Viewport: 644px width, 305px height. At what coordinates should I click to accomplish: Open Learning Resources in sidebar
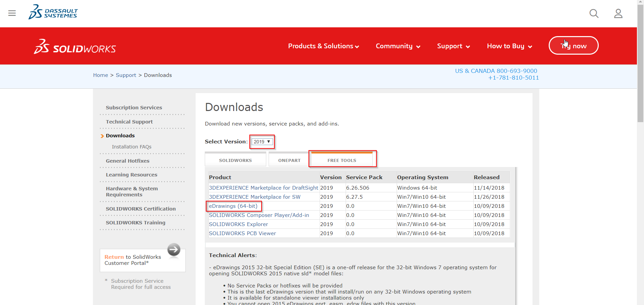[x=131, y=175]
